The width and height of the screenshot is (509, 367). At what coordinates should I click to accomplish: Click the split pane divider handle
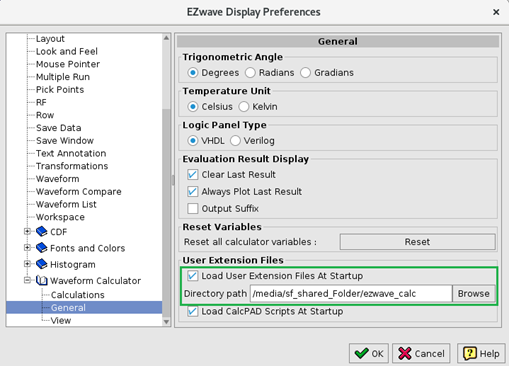[x=173, y=180]
